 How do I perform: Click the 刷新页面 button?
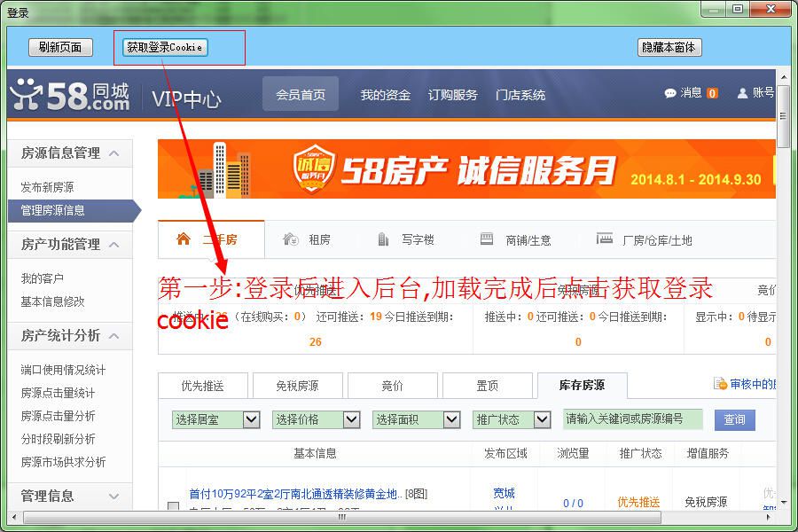(60, 47)
